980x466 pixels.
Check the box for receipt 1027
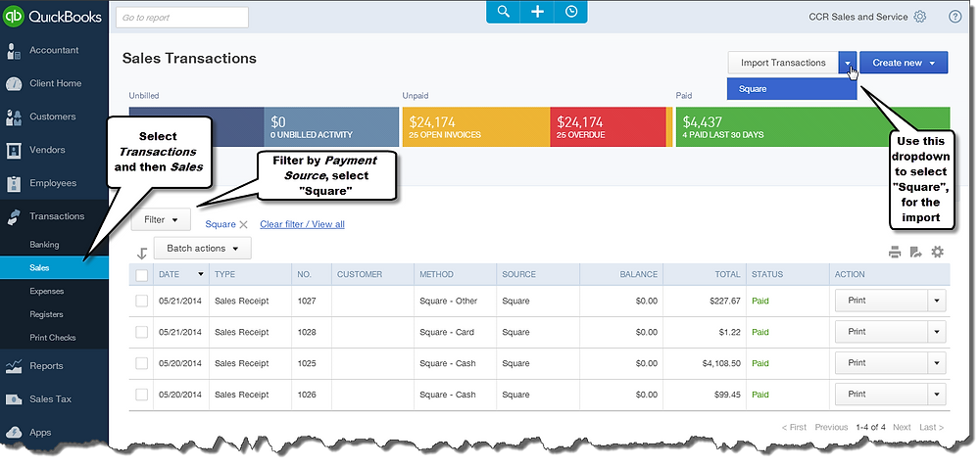click(142, 302)
